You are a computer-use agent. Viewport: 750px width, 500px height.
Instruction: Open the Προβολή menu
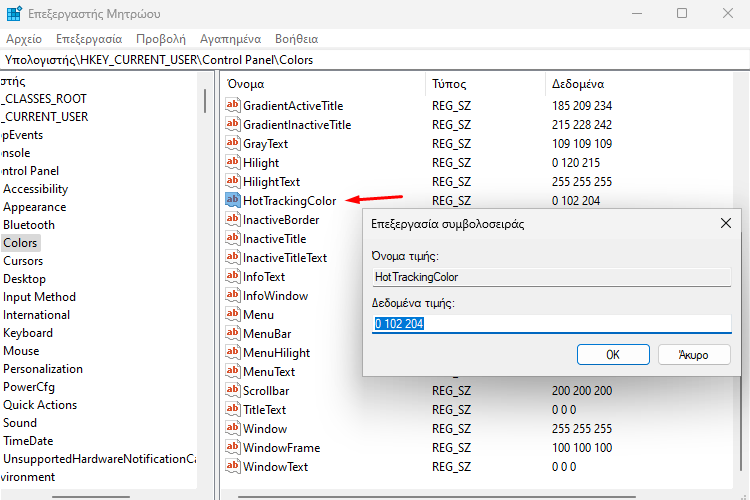pos(161,39)
